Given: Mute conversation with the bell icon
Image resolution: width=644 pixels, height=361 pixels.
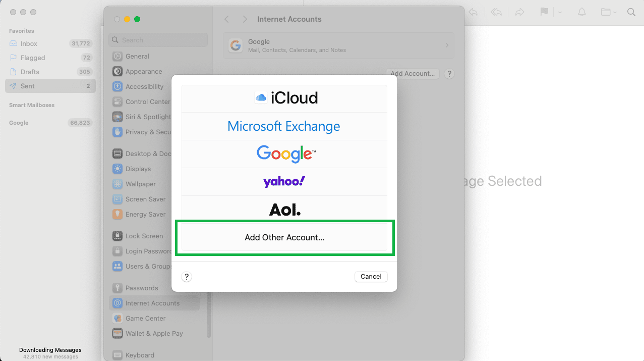Looking at the screenshot, I should (x=582, y=12).
